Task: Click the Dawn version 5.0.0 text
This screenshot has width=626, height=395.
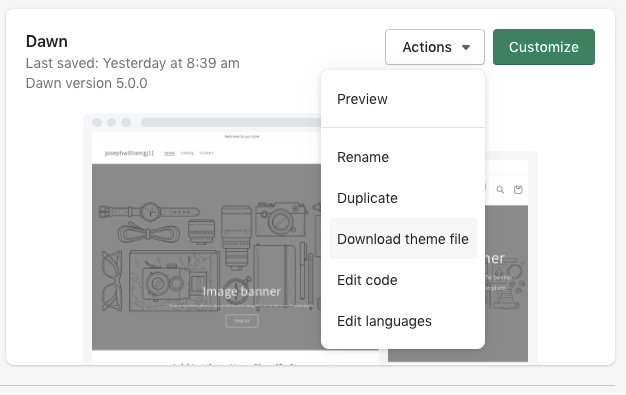Action: pyautogui.click(x=87, y=83)
